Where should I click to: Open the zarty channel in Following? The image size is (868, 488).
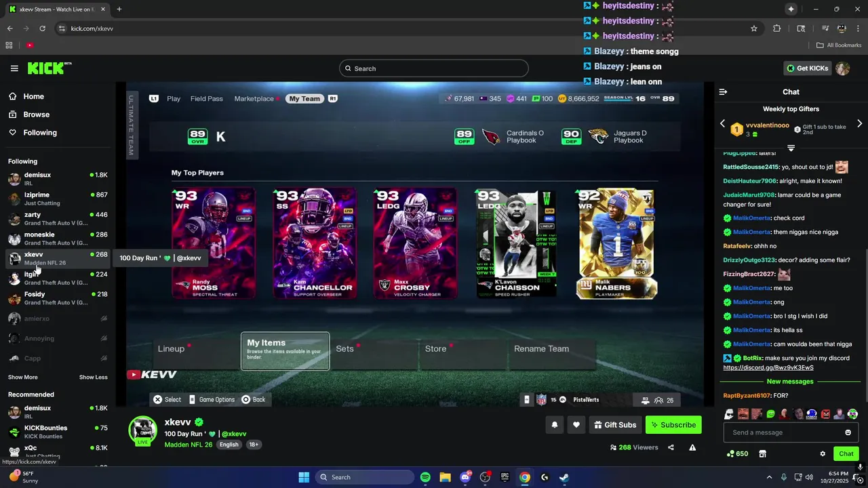click(x=58, y=219)
